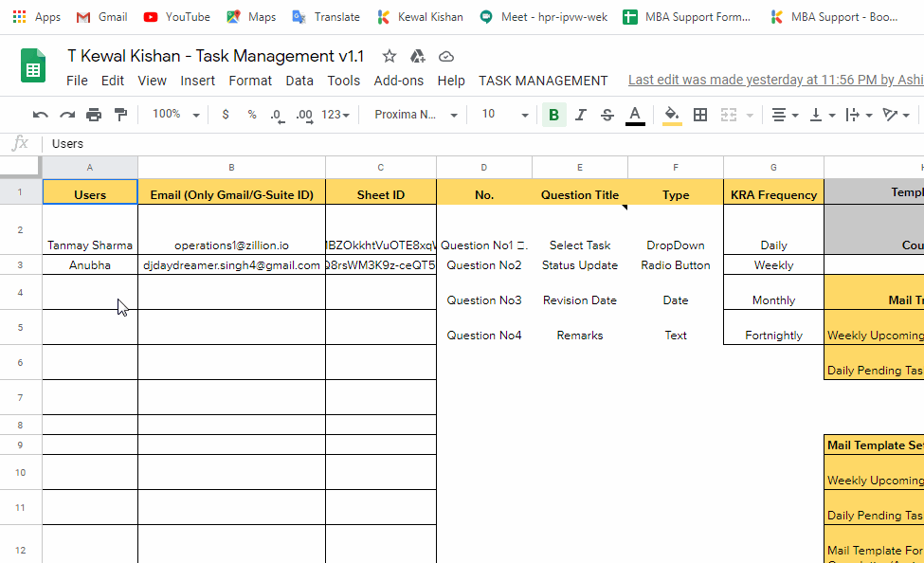Viewport: 924px width, 563px height.
Task: Open the Format menu
Action: pos(250,81)
